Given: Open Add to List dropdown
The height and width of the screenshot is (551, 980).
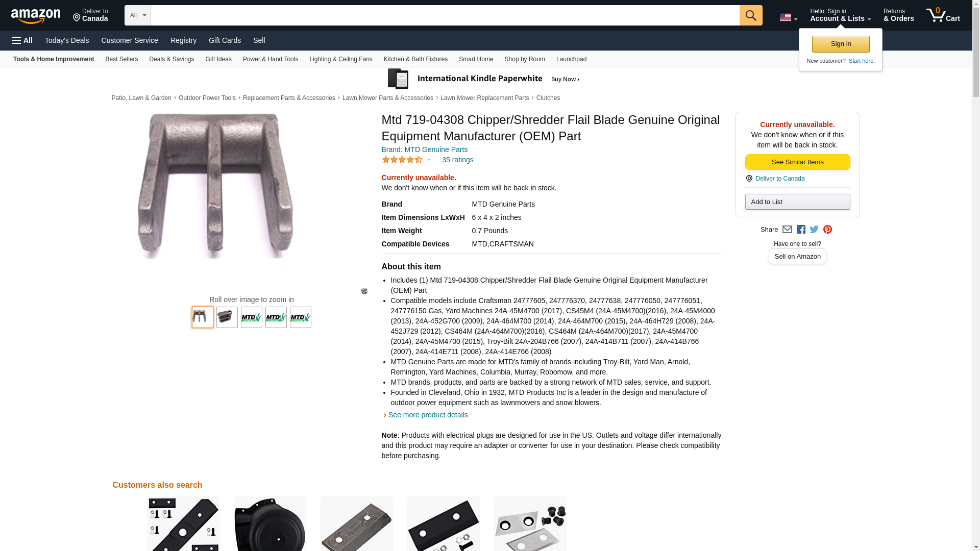Looking at the screenshot, I should point(797,202).
